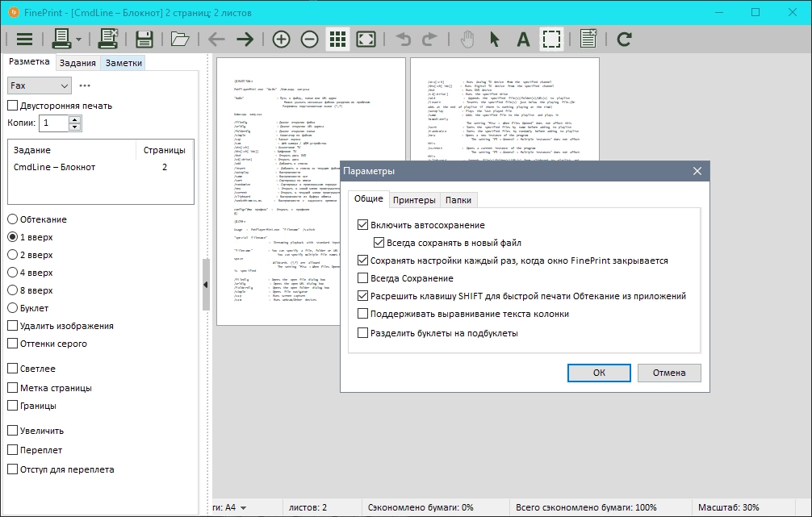This screenshot has width=812, height=517.
Task: Open the Fax printer dropdown
Action: (x=40, y=86)
